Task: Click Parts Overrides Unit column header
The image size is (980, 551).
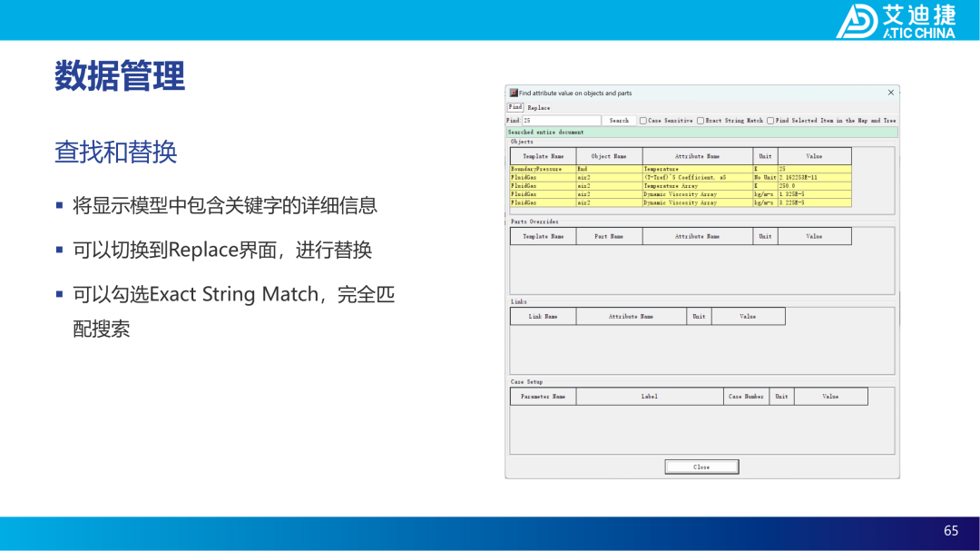Action: coord(765,236)
